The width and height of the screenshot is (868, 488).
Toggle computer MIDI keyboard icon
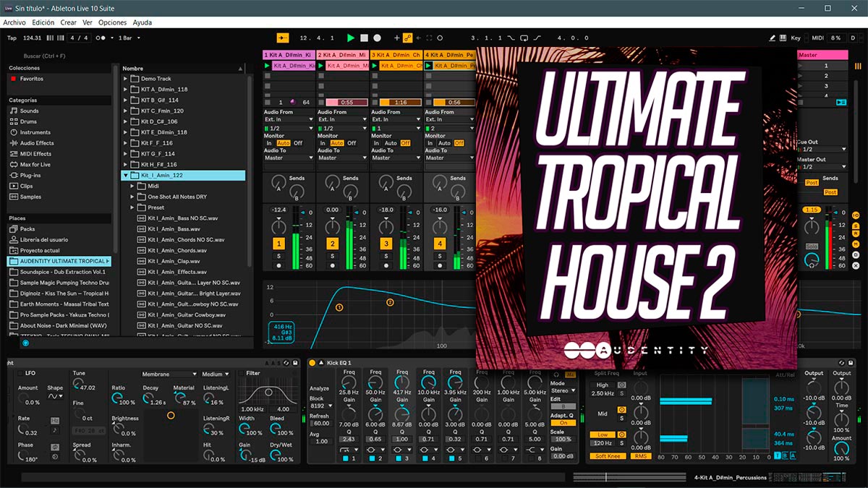(x=783, y=38)
